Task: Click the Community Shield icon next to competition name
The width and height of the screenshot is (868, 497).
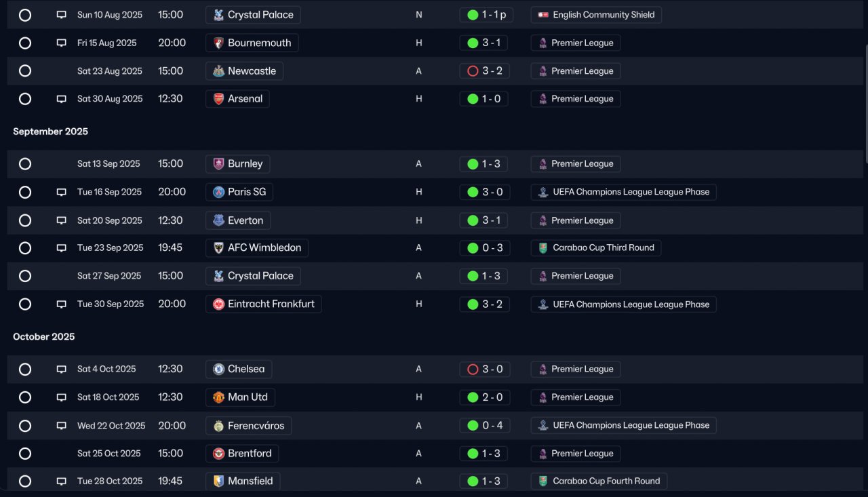Action: click(543, 15)
